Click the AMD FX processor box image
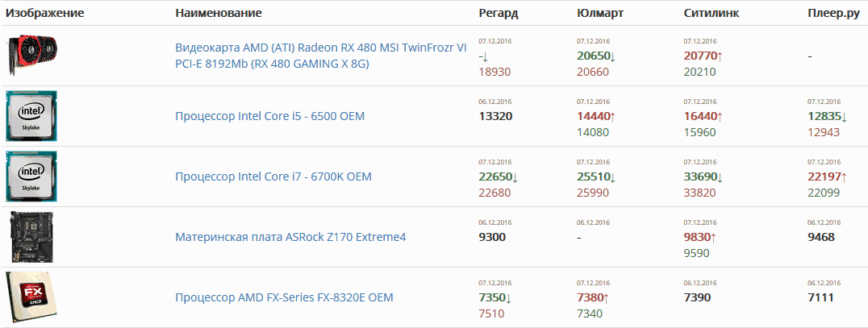The height and width of the screenshot is (328, 868). (31, 297)
